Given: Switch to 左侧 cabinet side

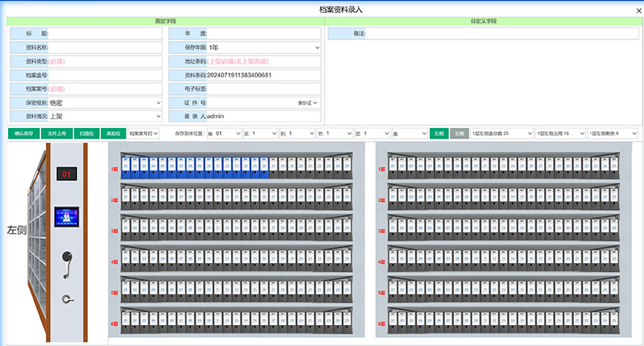Looking at the screenshot, I should click(438, 133).
